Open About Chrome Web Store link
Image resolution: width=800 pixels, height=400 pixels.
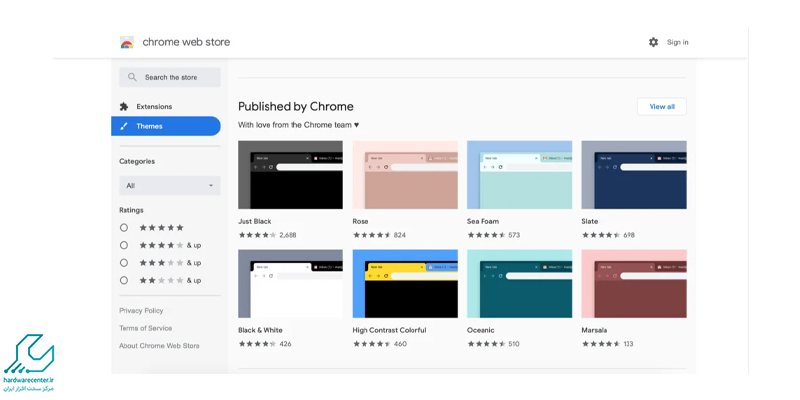click(159, 345)
